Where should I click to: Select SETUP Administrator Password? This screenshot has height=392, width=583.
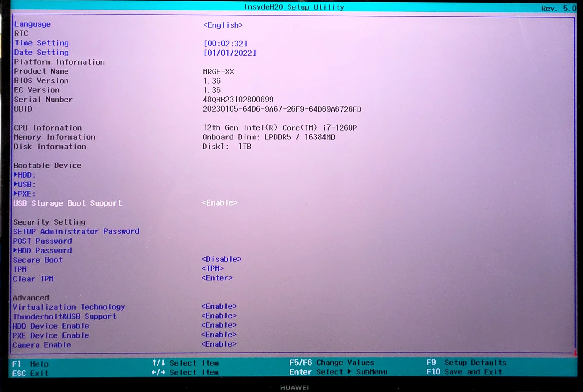pyautogui.click(x=76, y=231)
